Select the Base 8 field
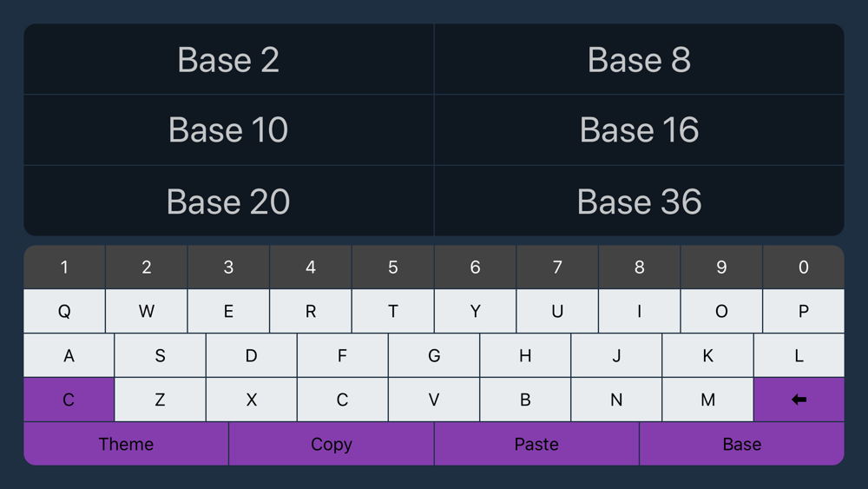Screen dimensions: 868x489 coord(640,59)
